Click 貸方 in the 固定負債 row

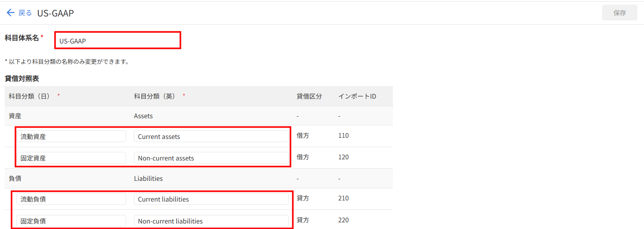[303, 220]
